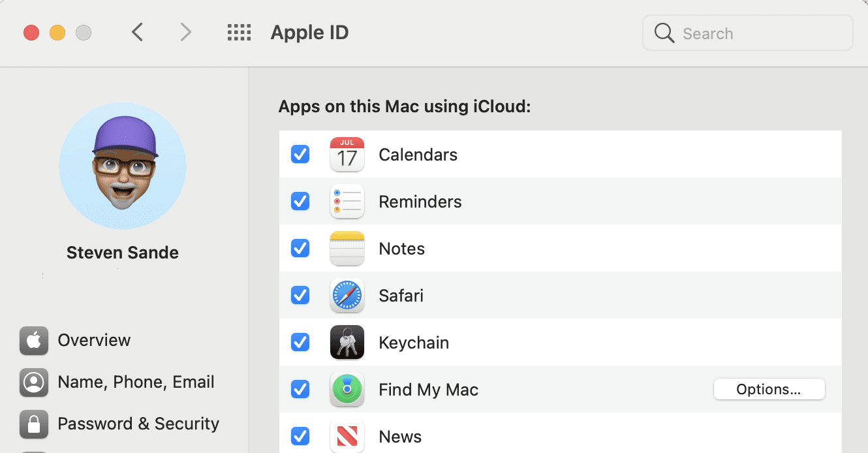Viewport: 868px width, 453px height.
Task: Toggle the Keychain checkbox off
Action: pyautogui.click(x=300, y=343)
